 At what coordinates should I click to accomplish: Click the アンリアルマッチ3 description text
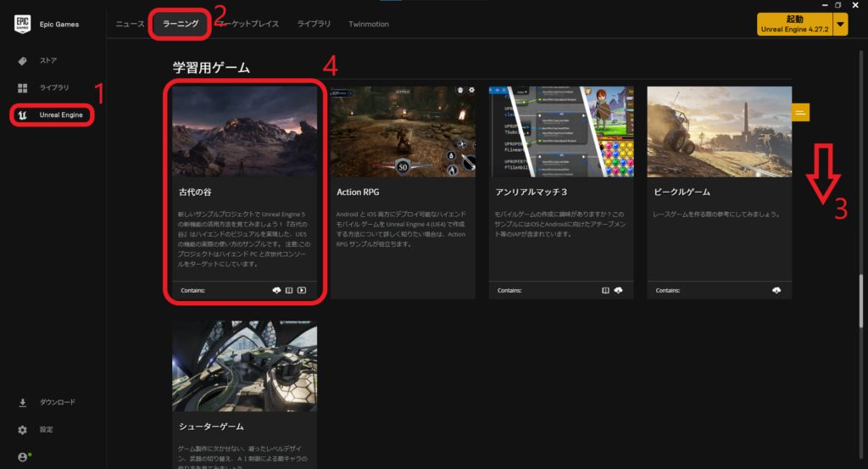pos(560,224)
